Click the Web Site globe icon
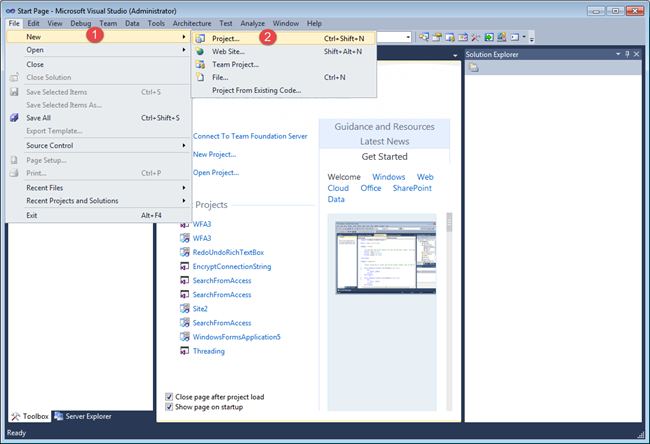 point(200,51)
